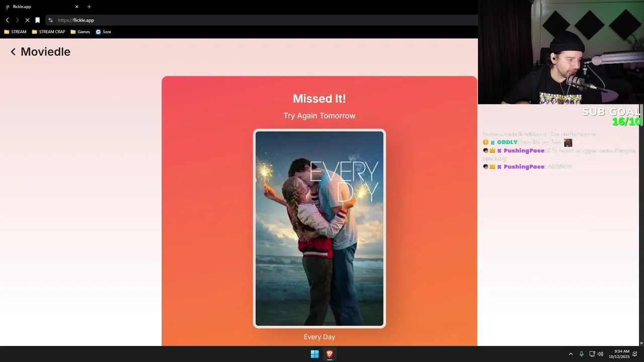
Task: Select the flickle.app browser tab
Action: coord(41,7)
